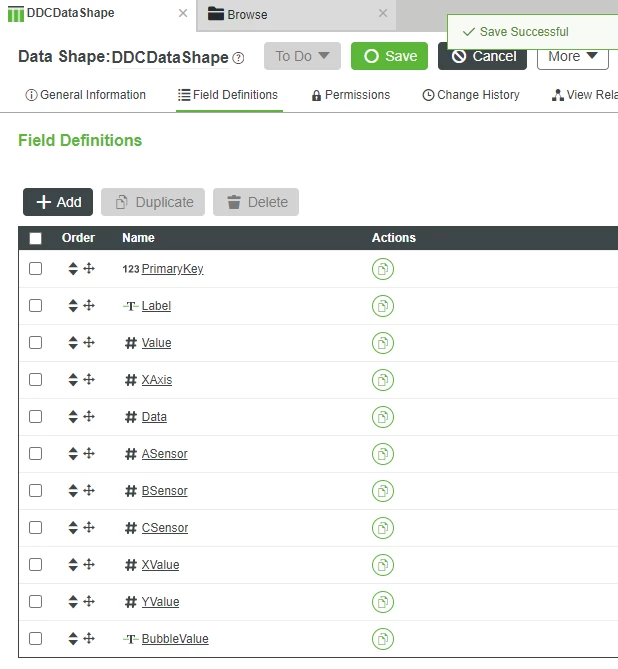This screenshot has width=618, height=669.
Task: Check the XAxis row checkbox
Action: coord(35,380)
